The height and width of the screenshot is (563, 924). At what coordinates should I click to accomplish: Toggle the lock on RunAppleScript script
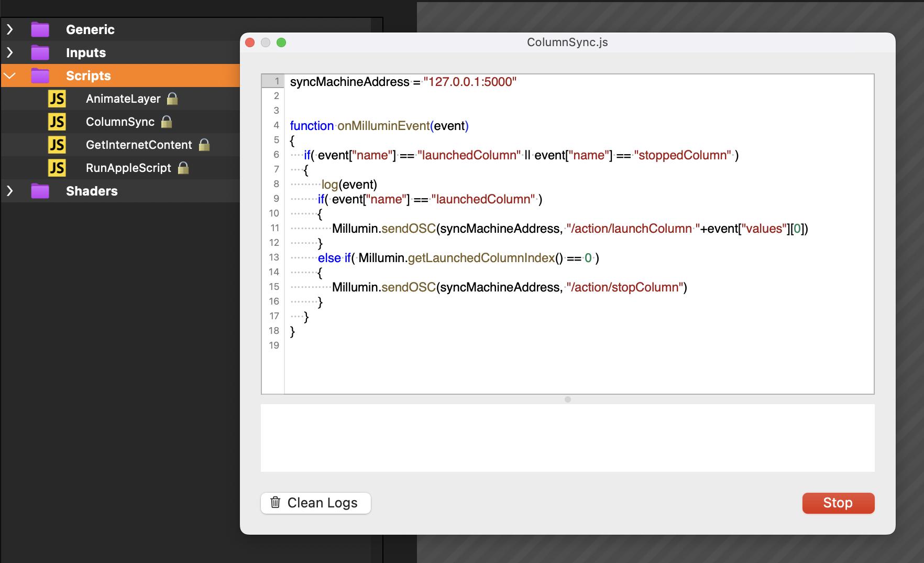coord(183,168)
